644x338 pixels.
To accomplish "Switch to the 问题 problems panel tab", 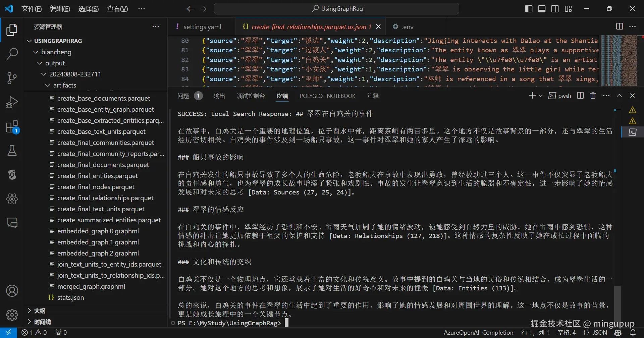I will click(190, 96).
